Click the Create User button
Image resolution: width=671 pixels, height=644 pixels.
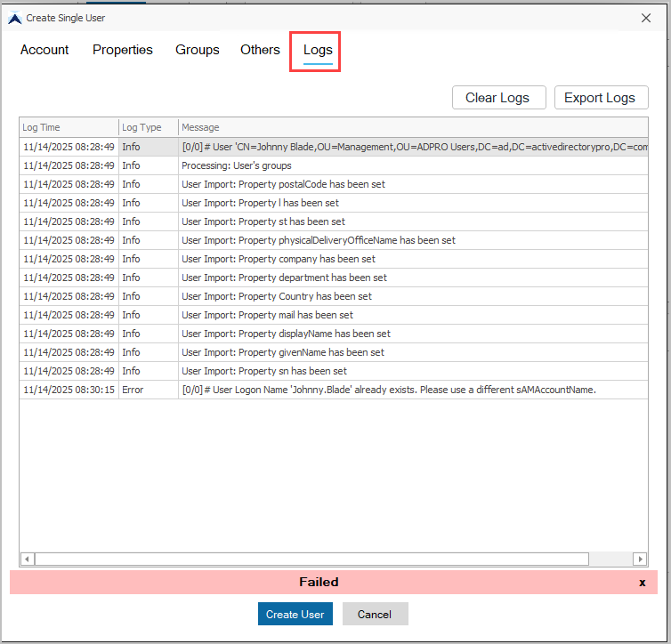(295, 614)
